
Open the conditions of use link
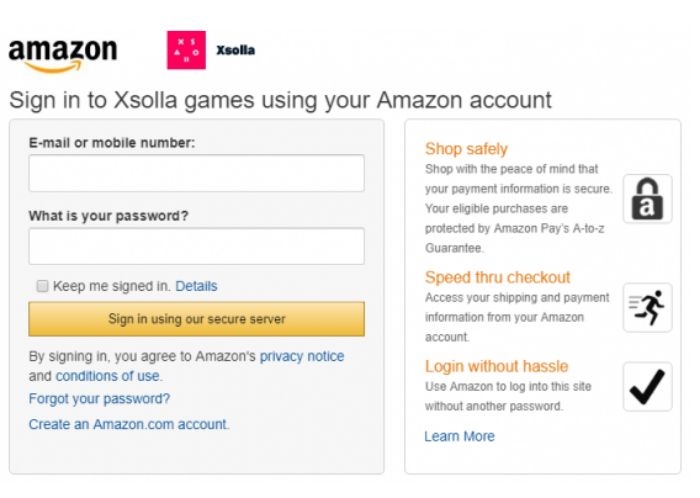[x=108, y=376]
